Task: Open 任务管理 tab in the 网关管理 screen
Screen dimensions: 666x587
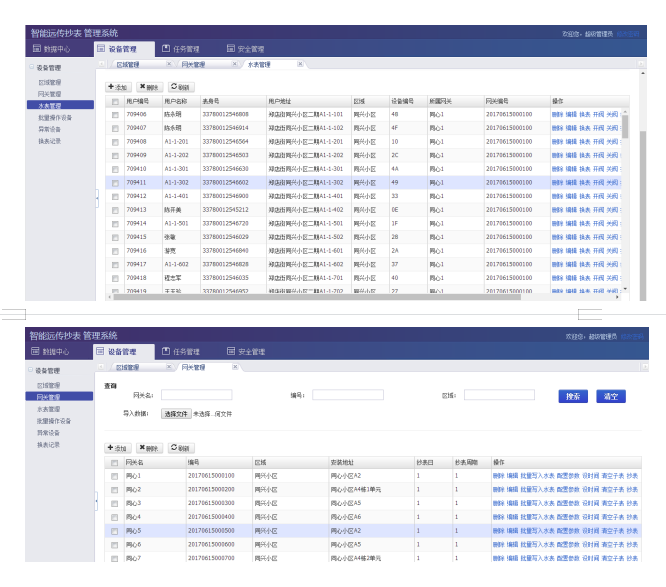Action: pos(181,352)
